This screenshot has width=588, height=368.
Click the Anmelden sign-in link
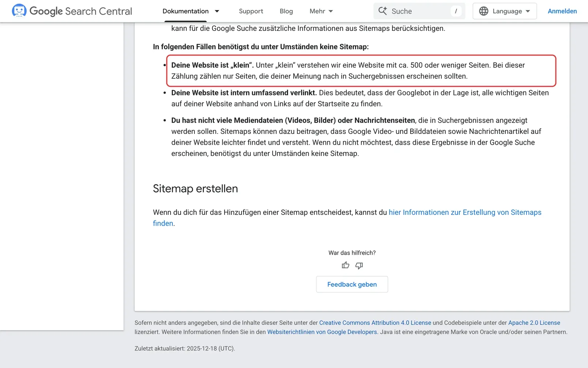tap(562, 11)
